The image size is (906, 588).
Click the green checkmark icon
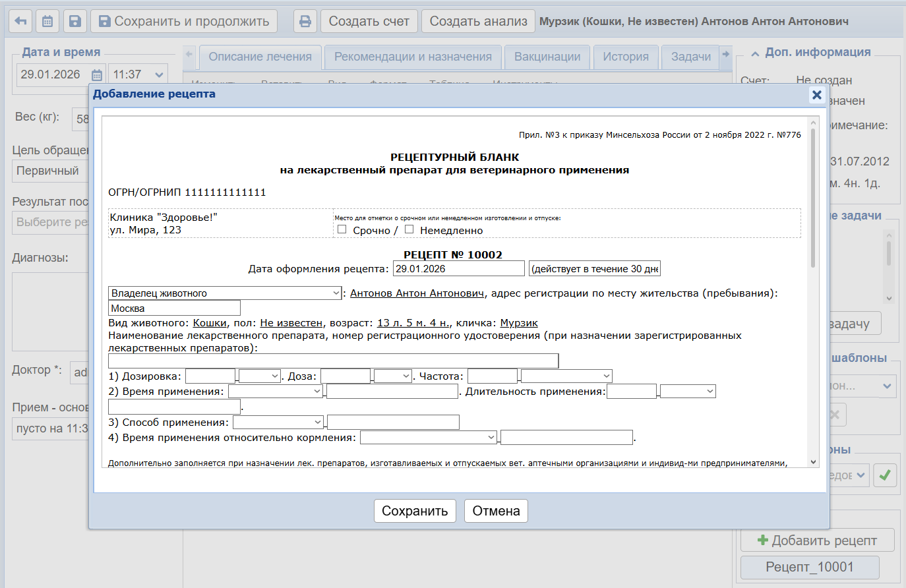[885, 475]
